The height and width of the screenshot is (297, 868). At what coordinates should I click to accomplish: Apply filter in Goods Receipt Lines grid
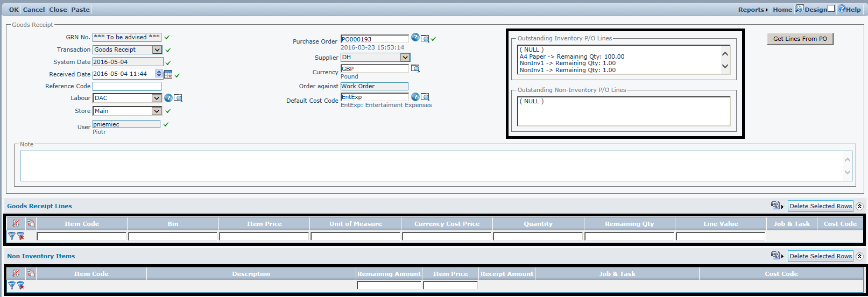tap(11, 236)
